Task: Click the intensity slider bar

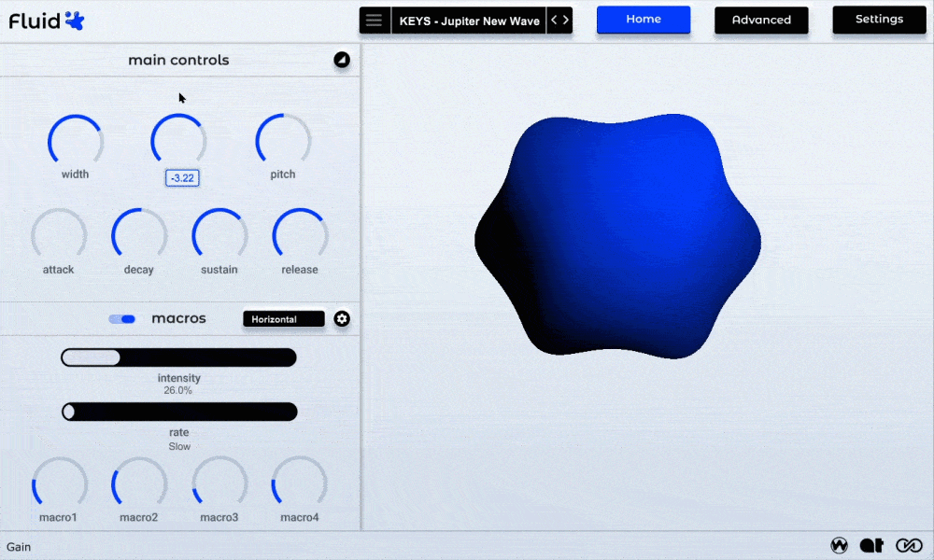Action: pyautogui.click(x=178, y=357)
